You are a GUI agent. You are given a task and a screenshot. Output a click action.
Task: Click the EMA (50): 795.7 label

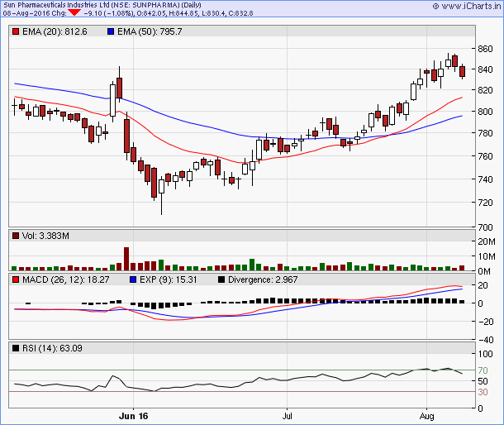pos(150,31)
